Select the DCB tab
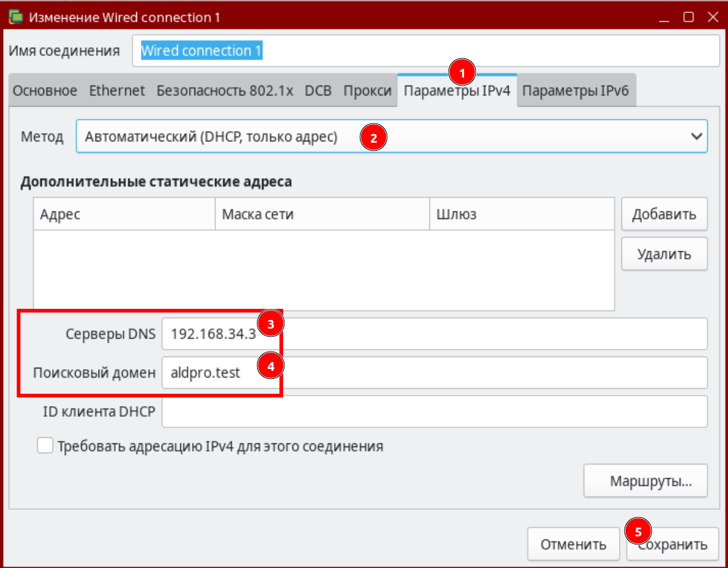 coord(318,91)
